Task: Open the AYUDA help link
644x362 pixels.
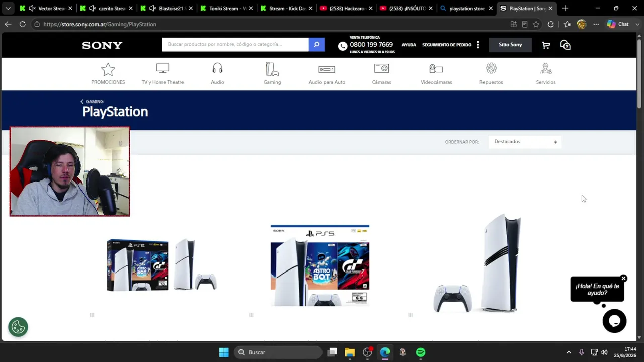Action: click(x=409, y=45)
